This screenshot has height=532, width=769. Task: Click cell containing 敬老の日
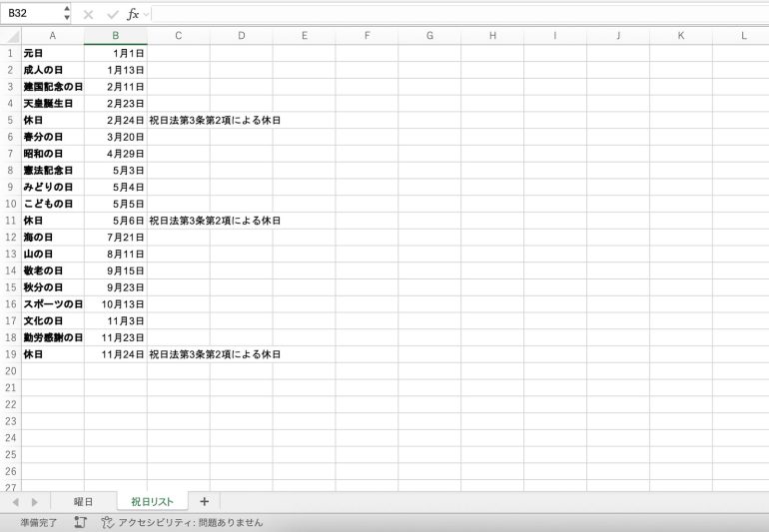(x=53, y=270)
